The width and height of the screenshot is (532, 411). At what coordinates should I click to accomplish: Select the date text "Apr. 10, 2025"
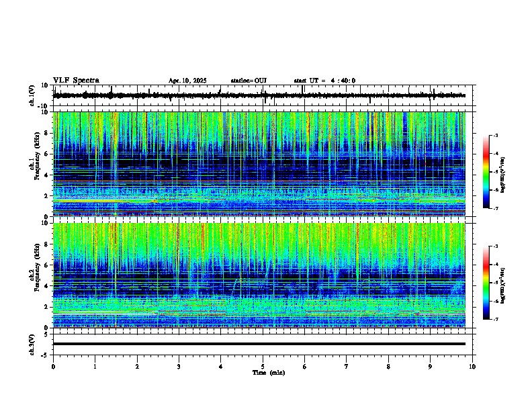[x=187, y=81]
